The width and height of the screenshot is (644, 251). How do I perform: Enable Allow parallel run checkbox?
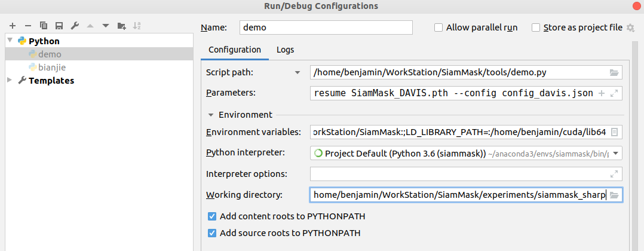pyautogui.click(x=438, y=27)
